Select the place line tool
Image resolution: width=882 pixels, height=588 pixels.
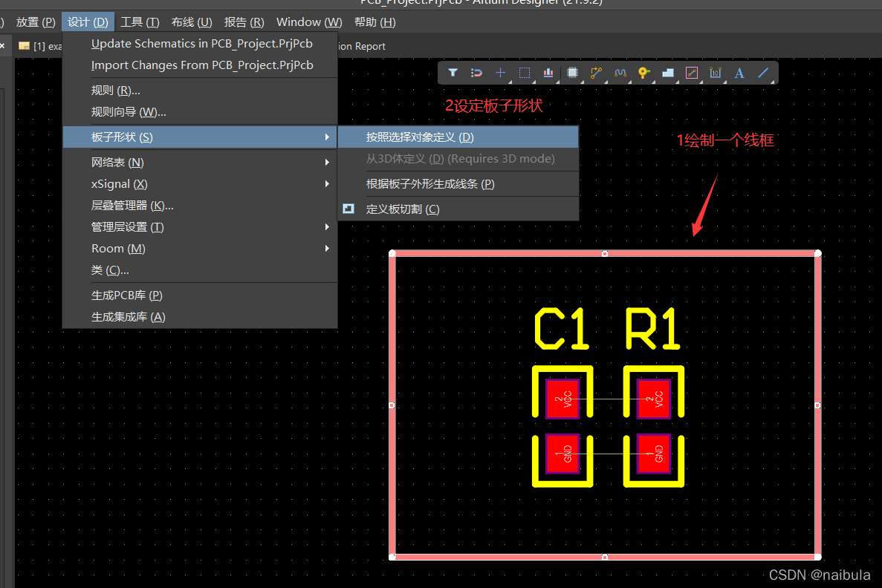[763, 73]
